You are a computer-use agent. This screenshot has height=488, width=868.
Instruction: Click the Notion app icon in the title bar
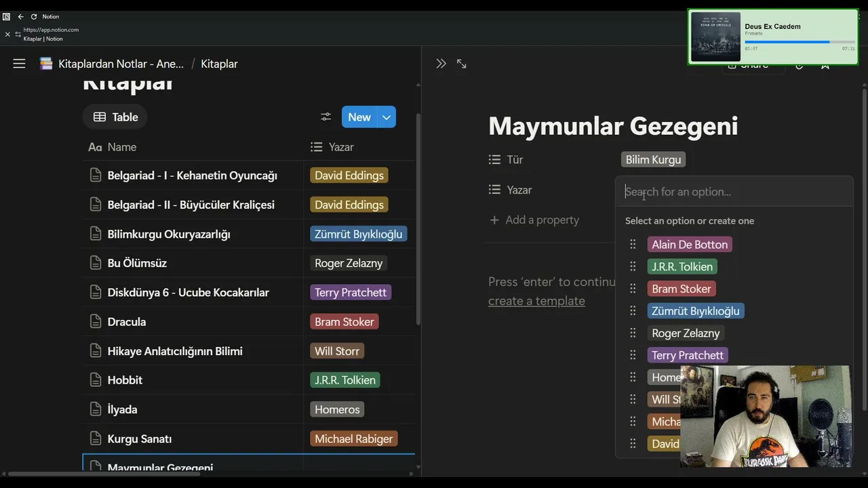click(7, 16)
